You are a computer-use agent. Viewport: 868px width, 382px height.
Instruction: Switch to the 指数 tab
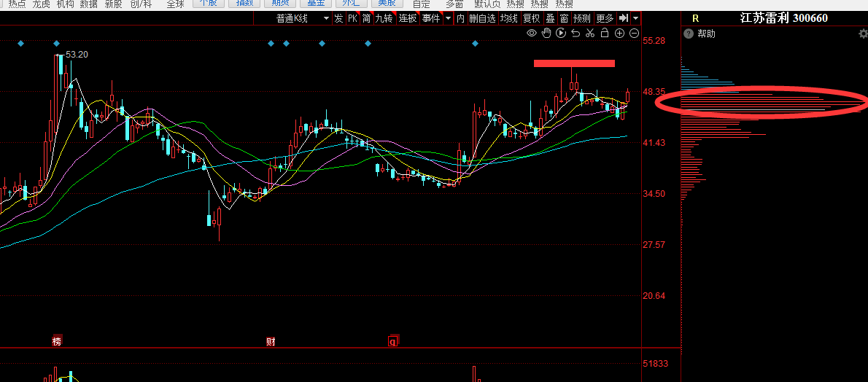tap(244, 4)
